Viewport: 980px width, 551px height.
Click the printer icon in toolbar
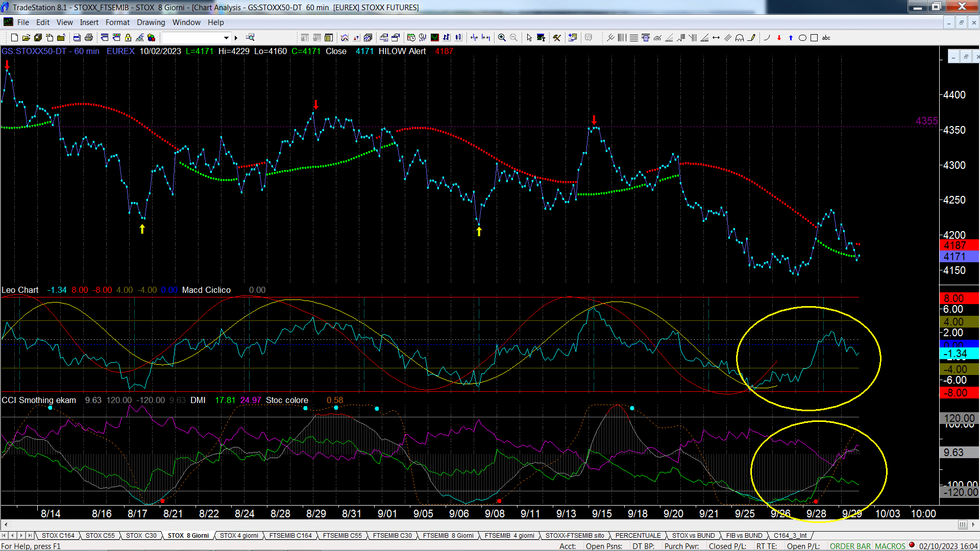[88, 38]
